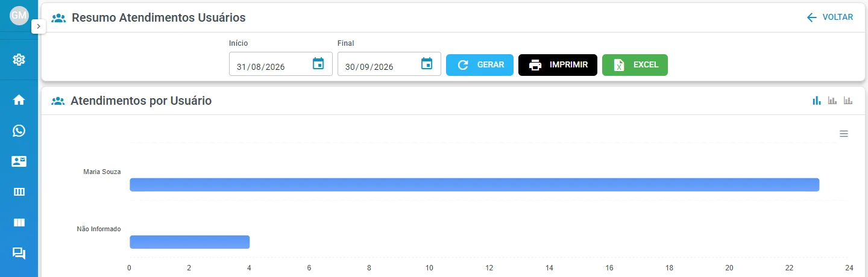
Task: Click the Não Informado axis label
Action: [x=99, y=229]
